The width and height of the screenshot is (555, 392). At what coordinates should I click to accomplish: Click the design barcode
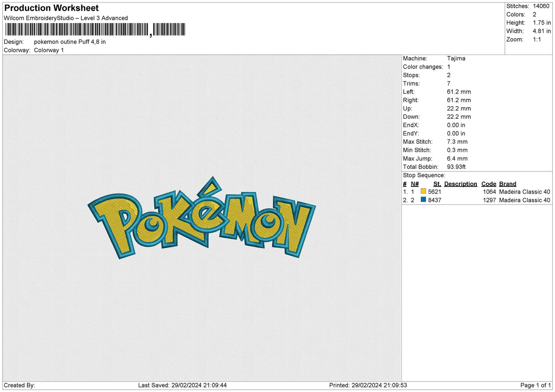[x=95, y=30]
